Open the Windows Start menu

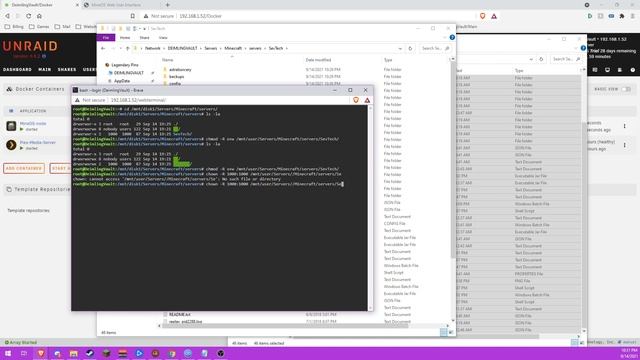point(8,353)
